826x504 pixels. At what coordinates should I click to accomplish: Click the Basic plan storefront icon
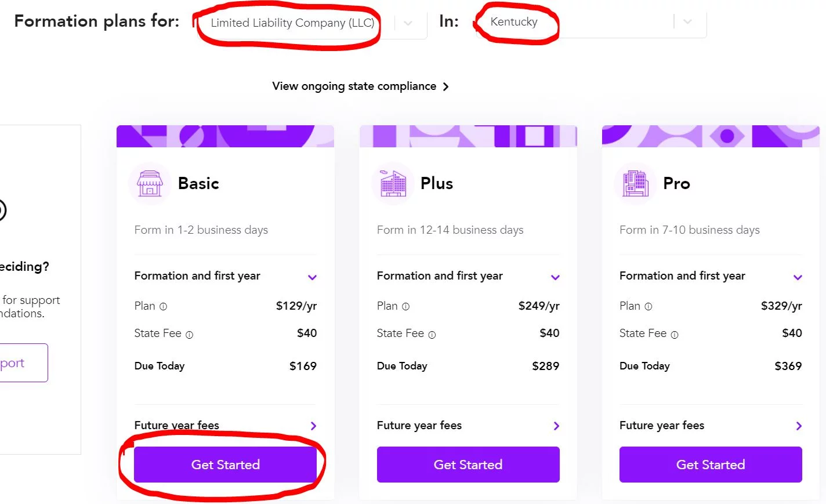[150, 183]
